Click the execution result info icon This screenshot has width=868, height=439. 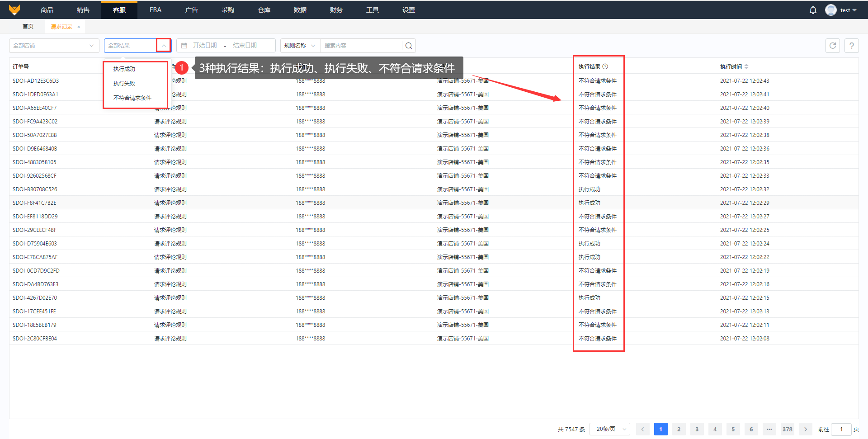(x=605, y=66)
